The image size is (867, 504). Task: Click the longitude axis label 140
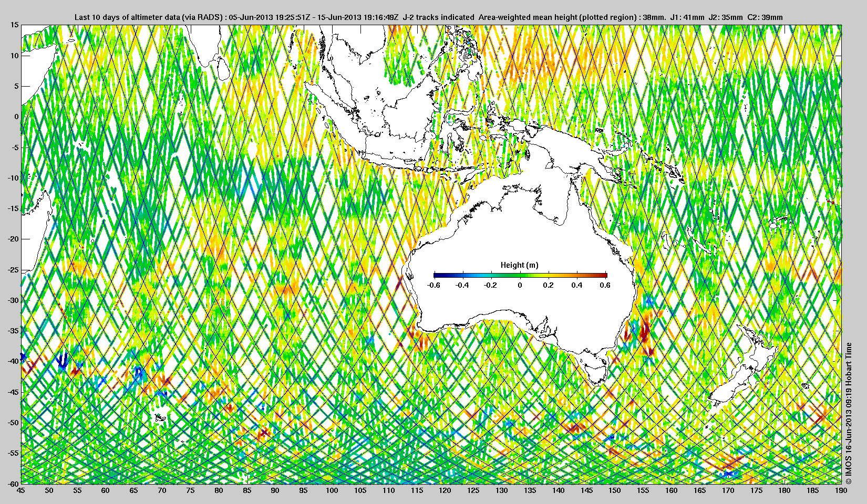coord(558,490)
